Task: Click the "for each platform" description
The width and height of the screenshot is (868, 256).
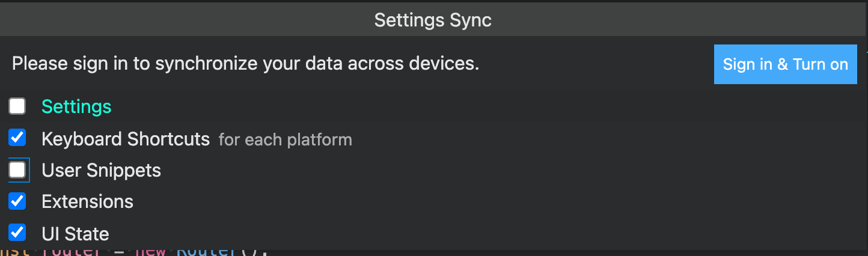Action: tap(285, 140)
